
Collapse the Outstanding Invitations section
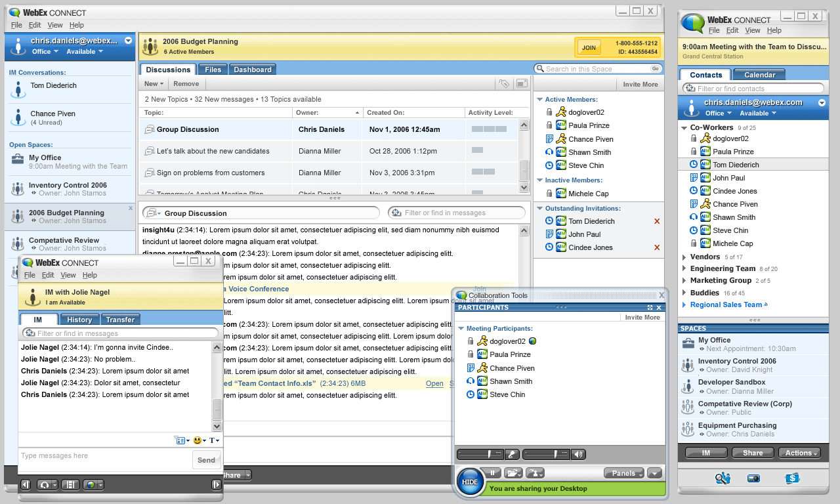539,209
